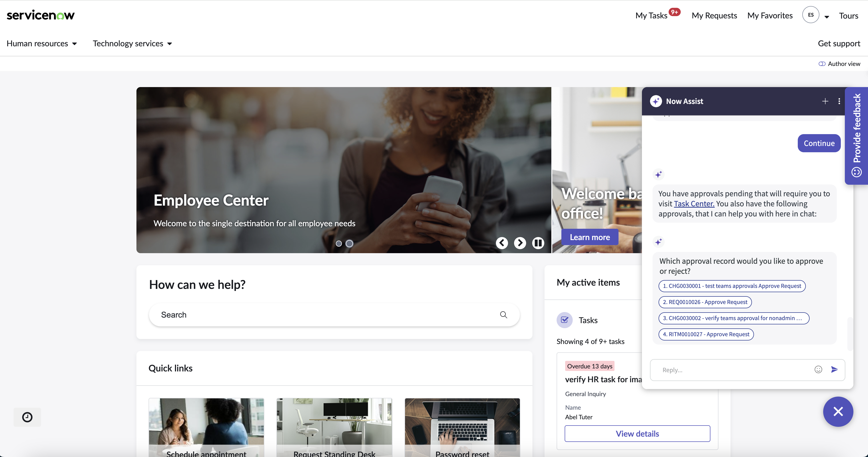The image size is (868, 457).
Task: Expand the user profile dropdown arrow
Action: 826,17
